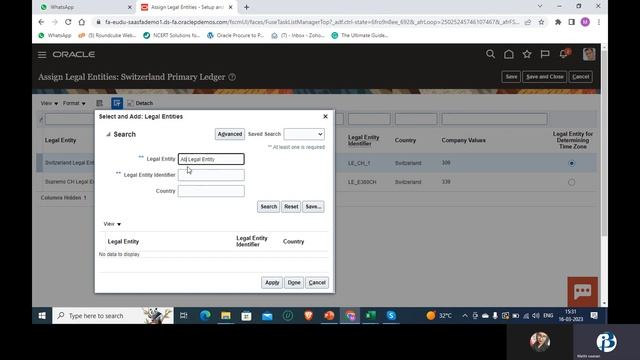The height and width of the screenshot is (360, 640).
Task: Open the watchlist flag icon
Action: [x=545, y=54]
